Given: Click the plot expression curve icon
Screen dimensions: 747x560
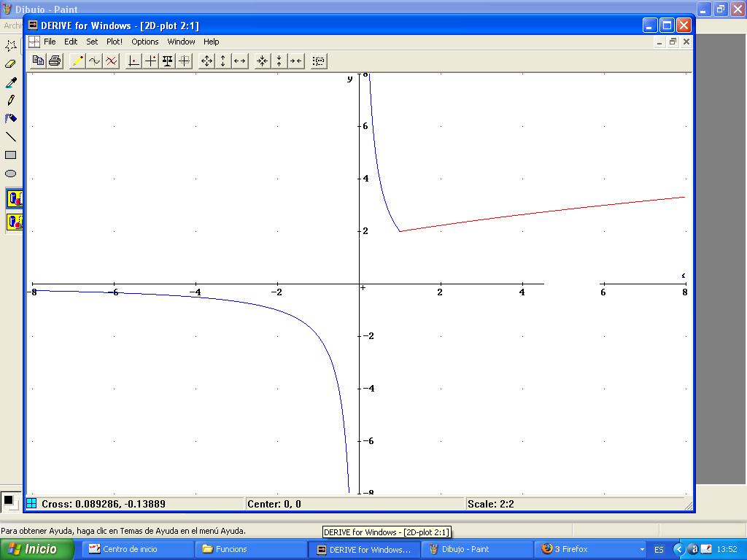Looking at the screenshot, I should tap(94, 61).
